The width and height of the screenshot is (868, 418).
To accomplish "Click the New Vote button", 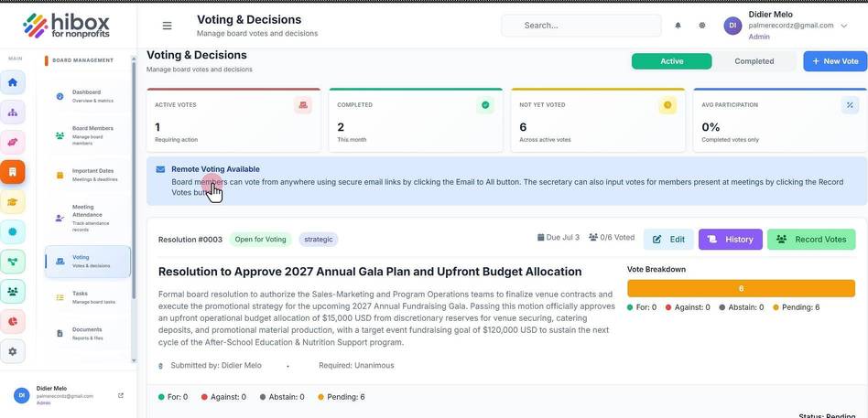I will point(835,61).
